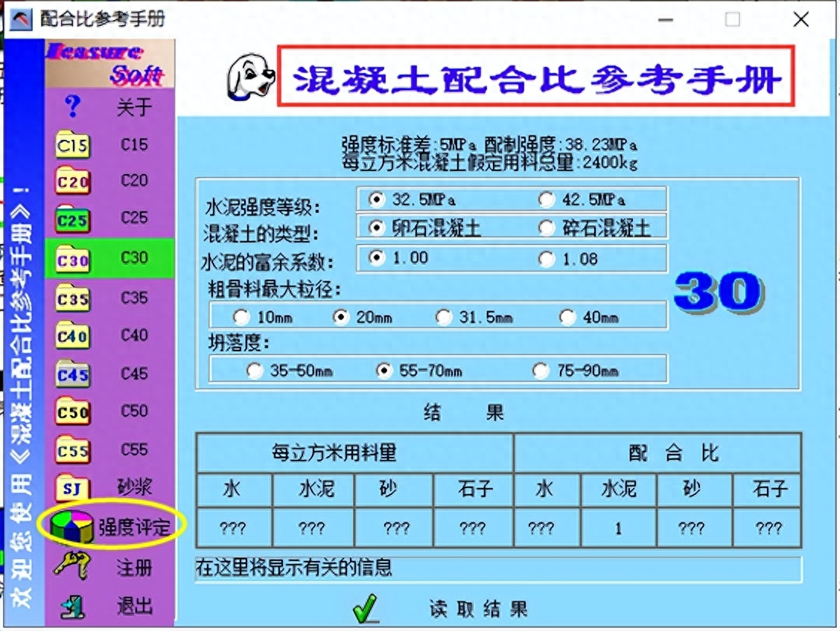
Task: Click the green checkmark icon
Action: (x=364, y=606)
